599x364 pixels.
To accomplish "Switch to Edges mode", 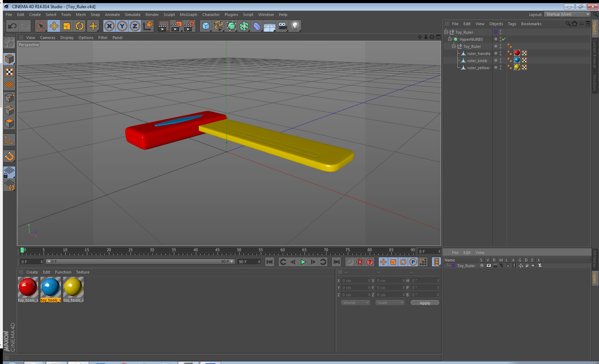I will 9,110.
